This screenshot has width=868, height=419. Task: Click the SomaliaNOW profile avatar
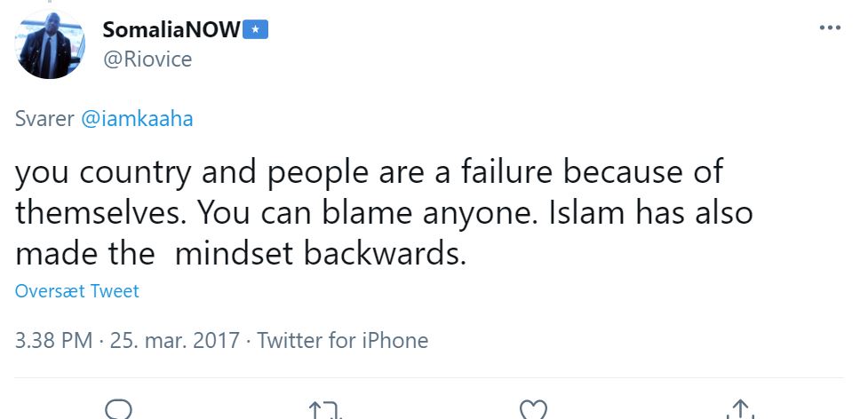pos(50,44)
